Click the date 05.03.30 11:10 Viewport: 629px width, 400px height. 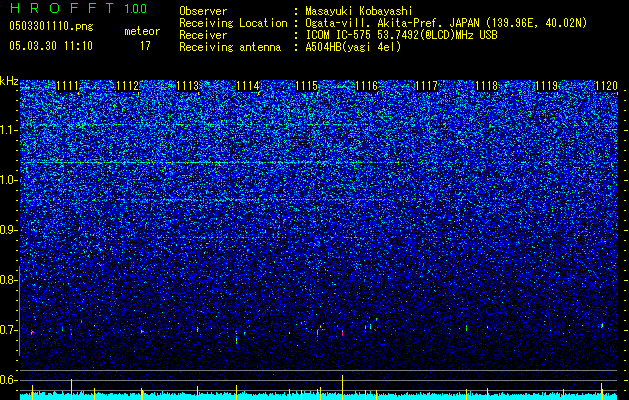(x=51, y=46)
